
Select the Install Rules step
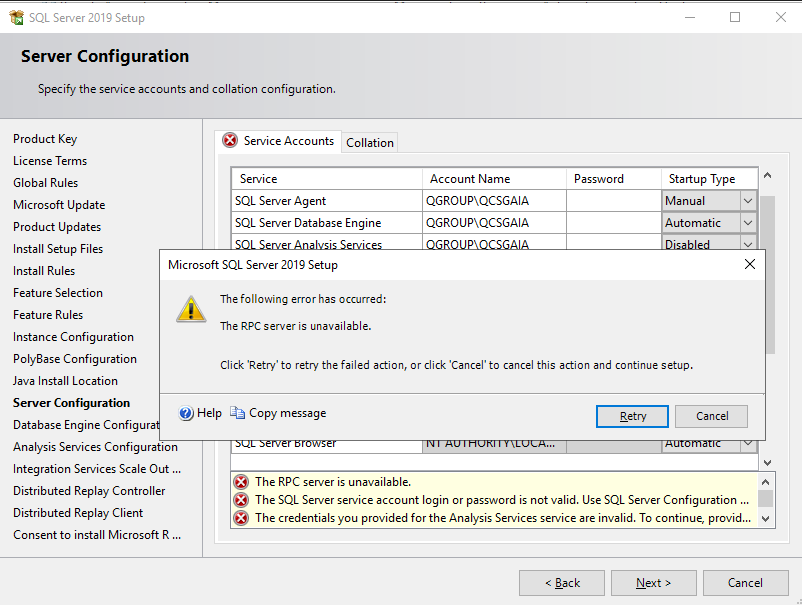point(44,271)
